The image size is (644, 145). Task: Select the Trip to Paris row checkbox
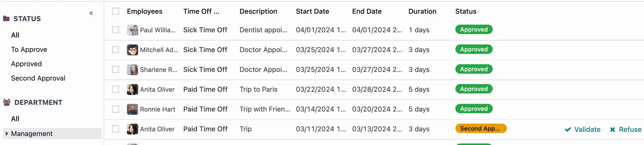[115, 89]
